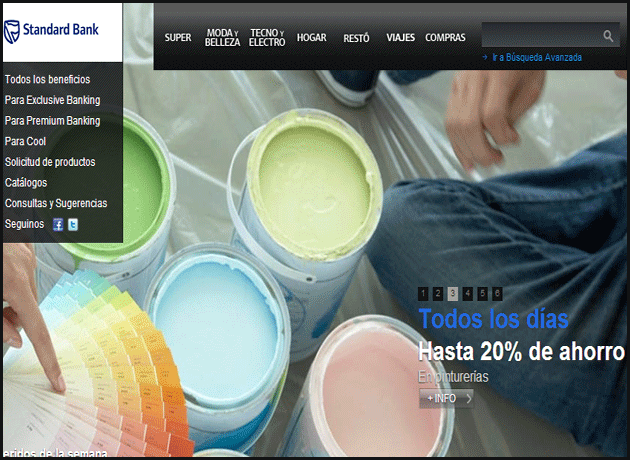Open the MODA Y BELLEZA category
The image size is (630, 460).
click(223, 38)
